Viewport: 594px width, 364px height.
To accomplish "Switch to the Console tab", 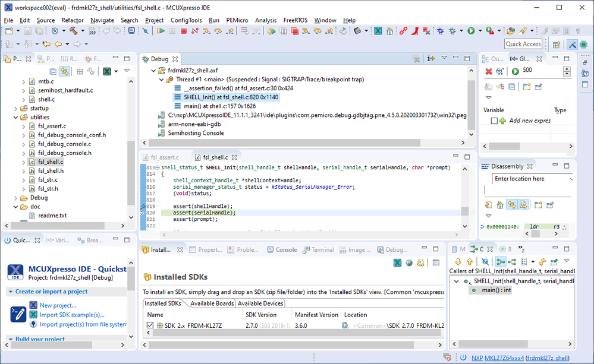I will click(x=282, y=250).
